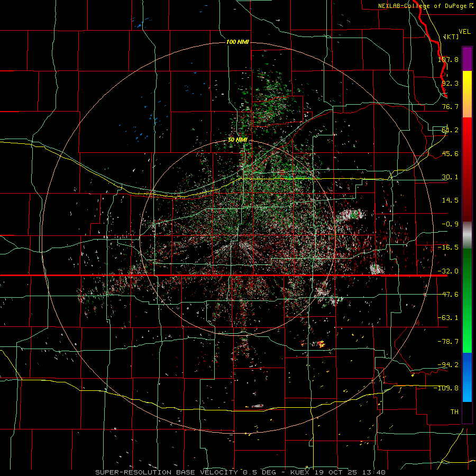This screenshot has width=476, height=476.
Task: Click the -109.8 legend value
Action: click(446, 388)
